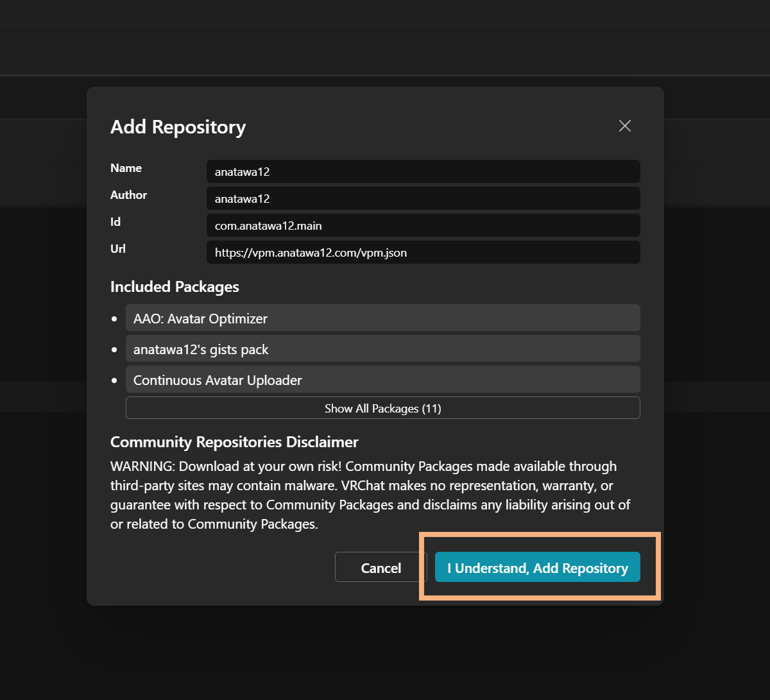Click the Community Repositories Disclaimer heading

(x=234, y=442)
